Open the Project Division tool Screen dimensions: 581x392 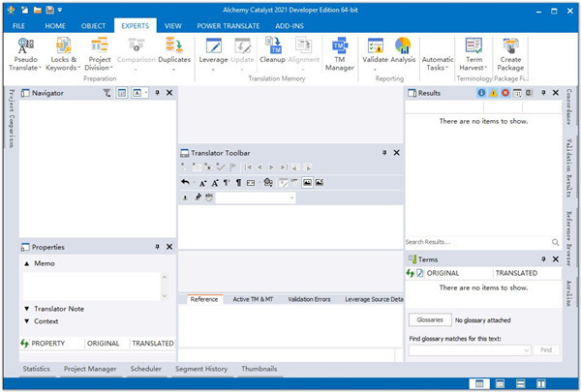click(x=100, y=54)
